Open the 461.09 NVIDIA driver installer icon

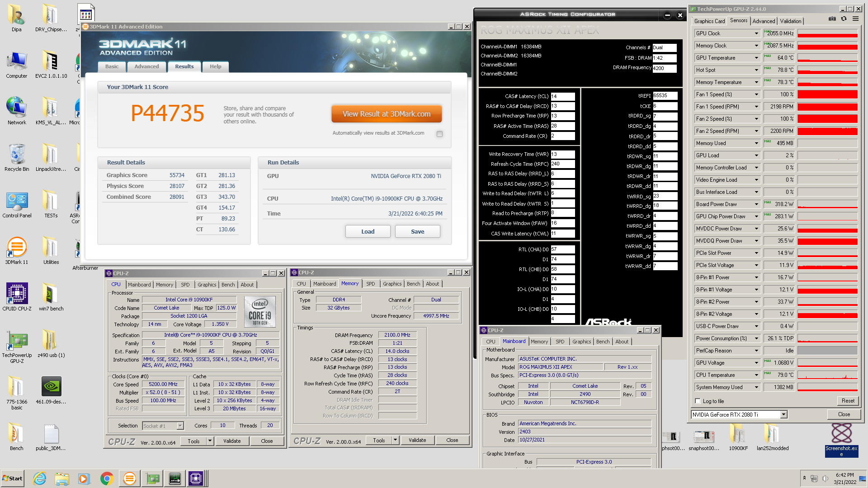tap(51, 390)
